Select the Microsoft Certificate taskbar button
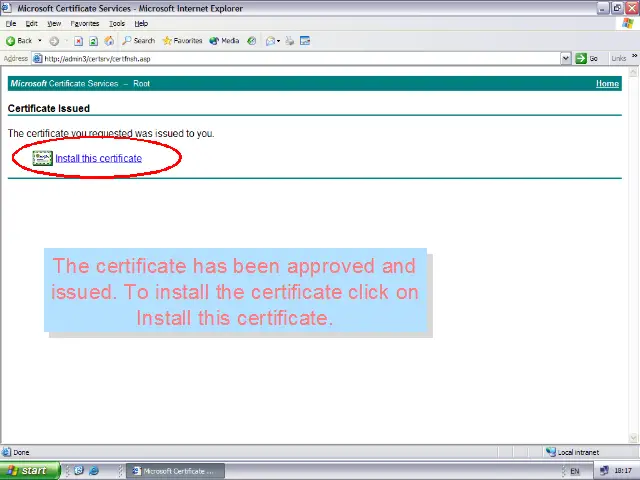Image resolution: width=640 pixels, height=480 pixels. [175, 471]
